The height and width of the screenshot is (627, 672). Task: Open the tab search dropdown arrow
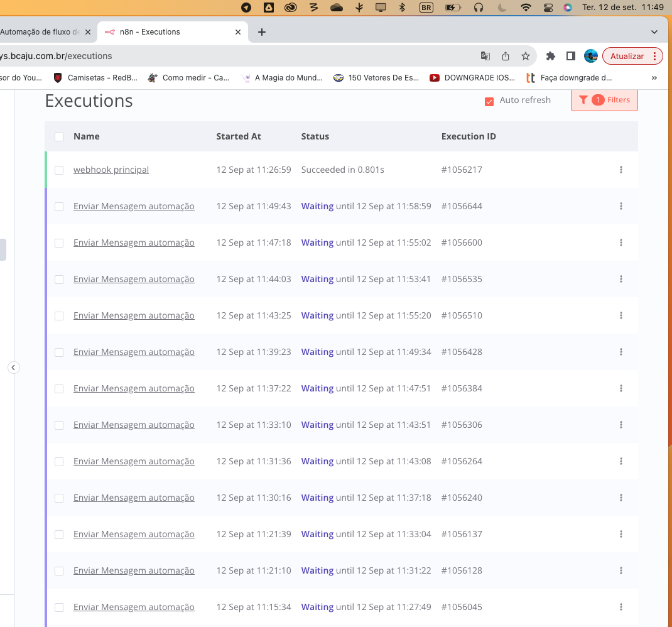(x=654, y=32)
